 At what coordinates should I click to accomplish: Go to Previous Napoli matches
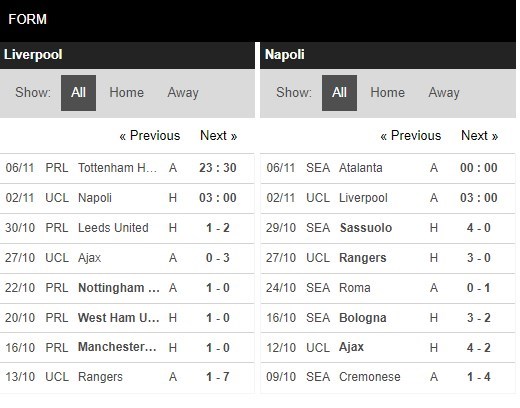coord(411,136)
